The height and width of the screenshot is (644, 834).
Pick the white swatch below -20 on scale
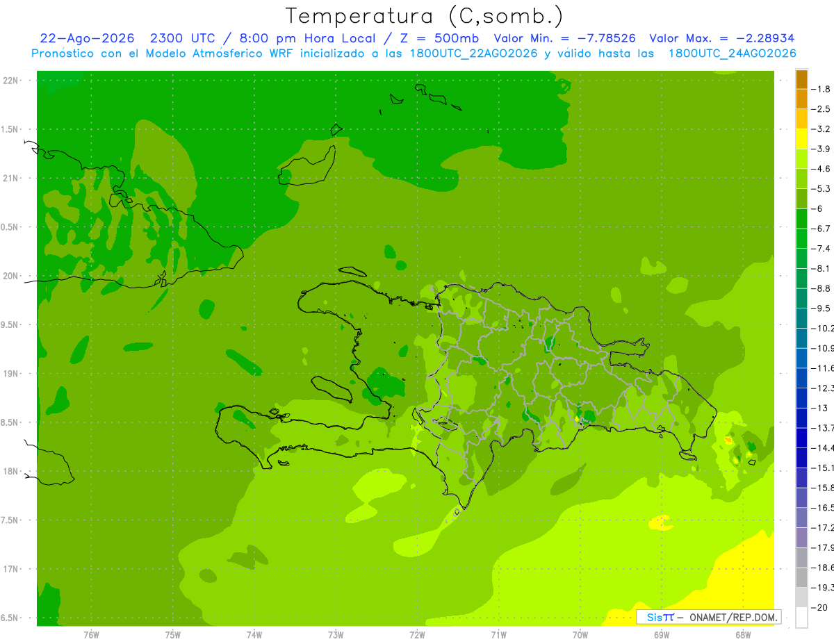coord(801,618)
